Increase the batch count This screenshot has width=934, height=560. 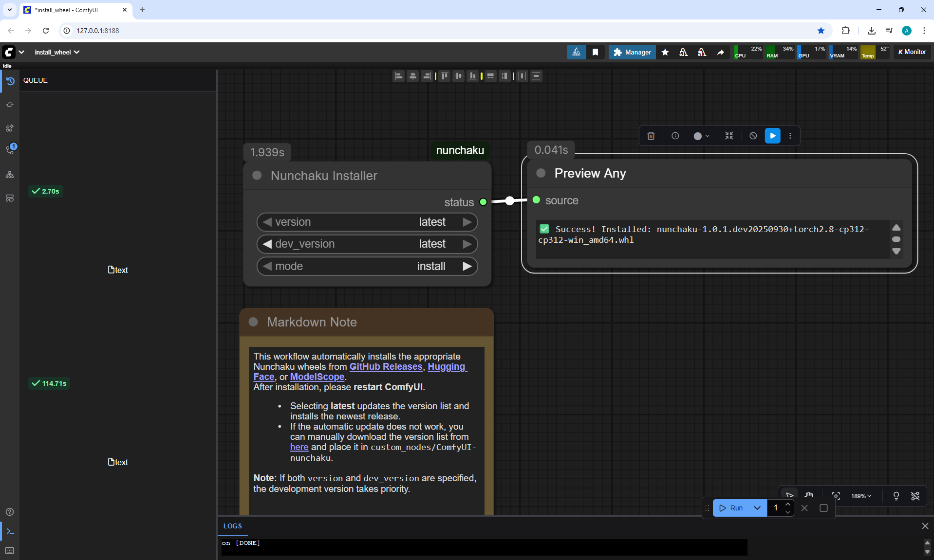coord(788,504)
